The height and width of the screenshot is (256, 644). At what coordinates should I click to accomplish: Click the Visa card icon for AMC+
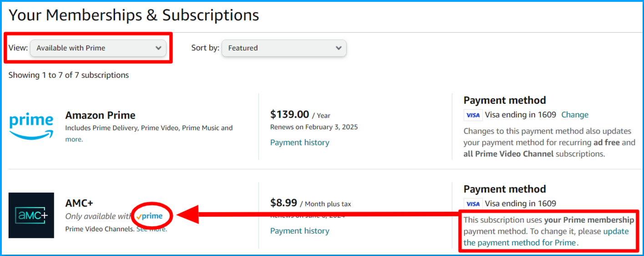[x=473, y=204]
